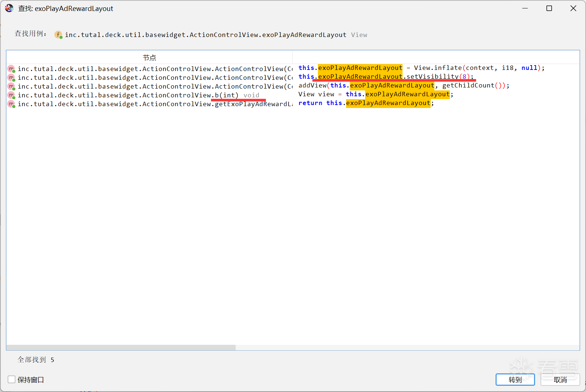Click method icon of the View.inflate result row

point(11,69)
